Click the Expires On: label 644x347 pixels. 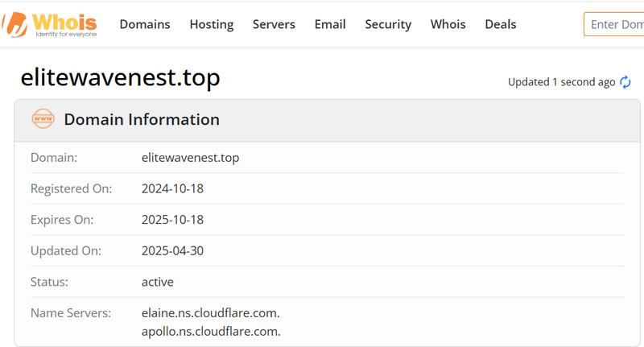click(62, 220)
